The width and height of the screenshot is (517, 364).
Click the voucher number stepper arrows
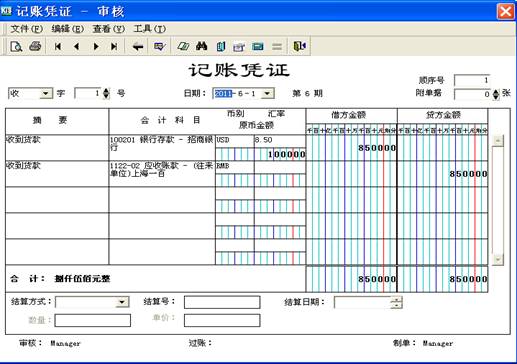(x=106, y=93)
